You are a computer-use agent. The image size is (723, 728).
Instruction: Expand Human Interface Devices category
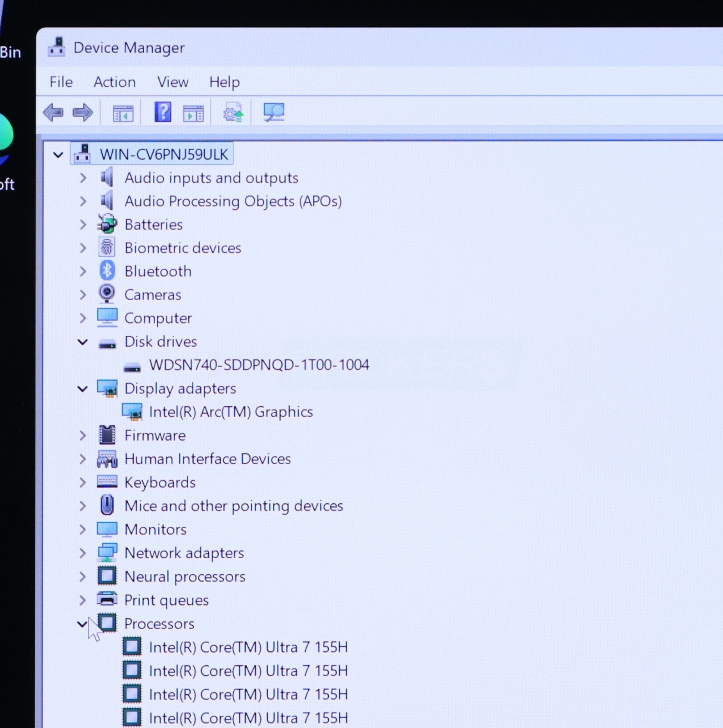[83, 459]
